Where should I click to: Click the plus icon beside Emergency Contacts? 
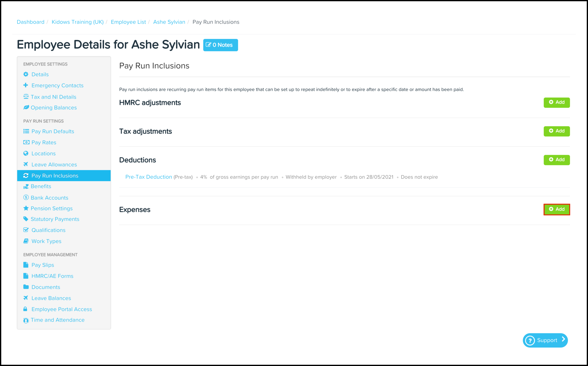pyautogui.click(x=26, y=85)
